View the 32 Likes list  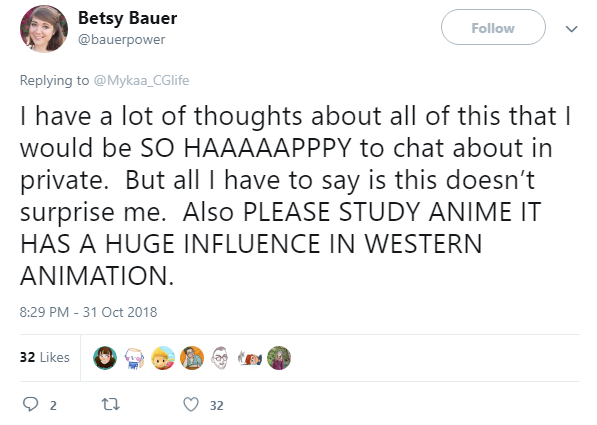coord(45,357)
